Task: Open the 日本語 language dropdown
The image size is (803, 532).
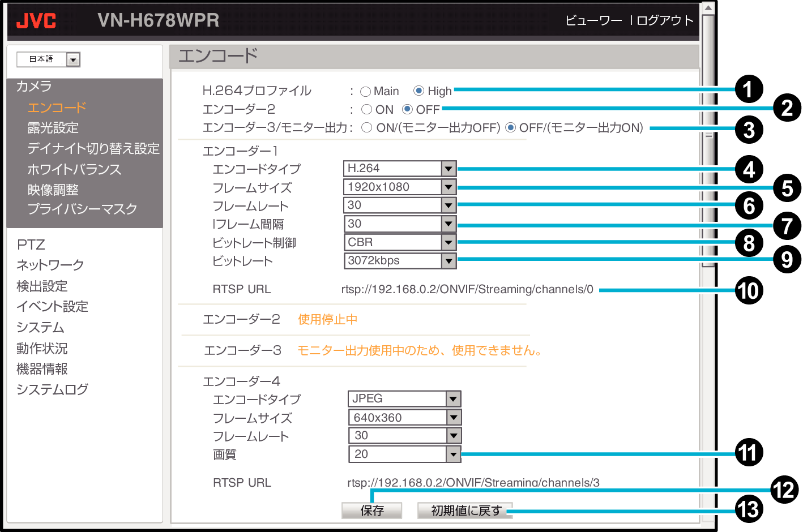Action: point(48,59)
